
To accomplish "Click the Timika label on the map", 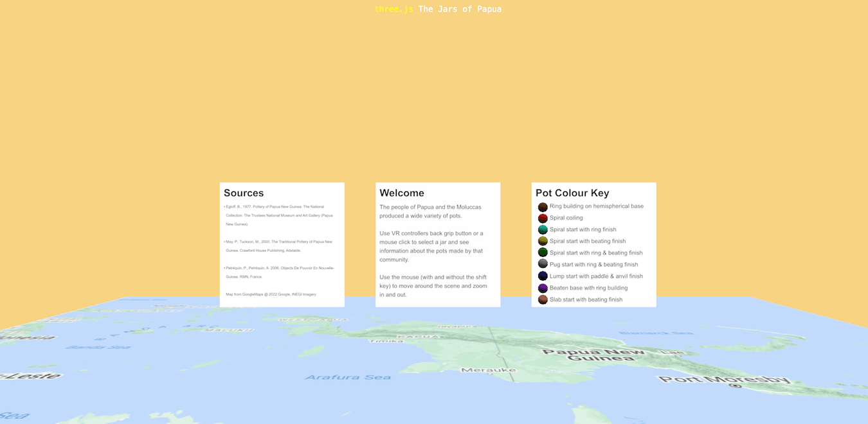I will coord(386,340).
